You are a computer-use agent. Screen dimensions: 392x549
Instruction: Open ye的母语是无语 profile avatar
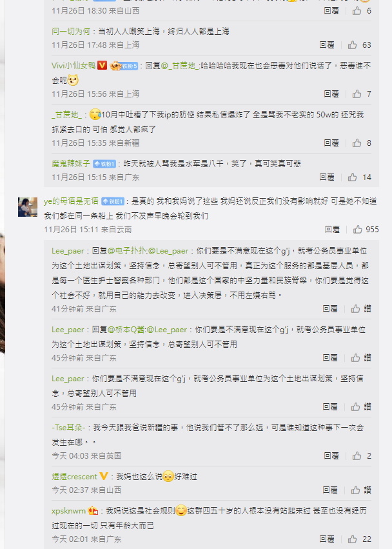(x=28, y=207)
